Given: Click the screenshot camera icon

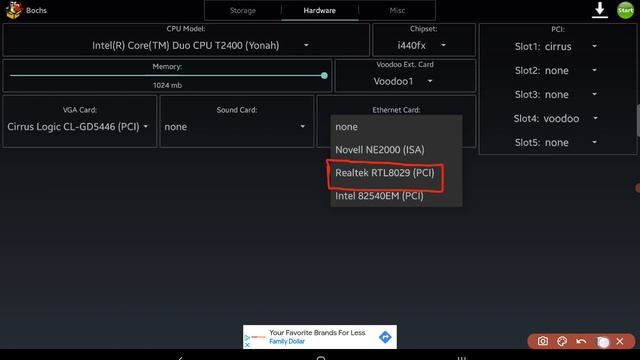Looking at the screenshot, I should pos(542,341).
